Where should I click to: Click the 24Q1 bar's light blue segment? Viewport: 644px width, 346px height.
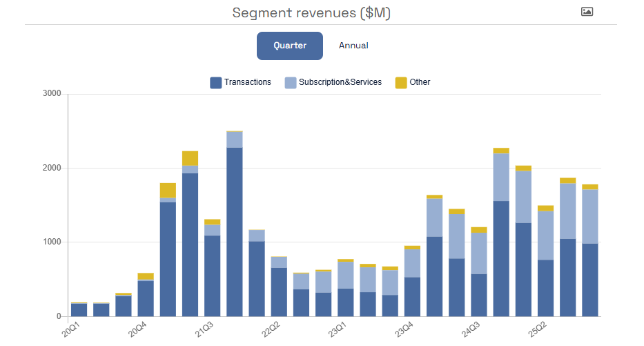tap(435, 218)
